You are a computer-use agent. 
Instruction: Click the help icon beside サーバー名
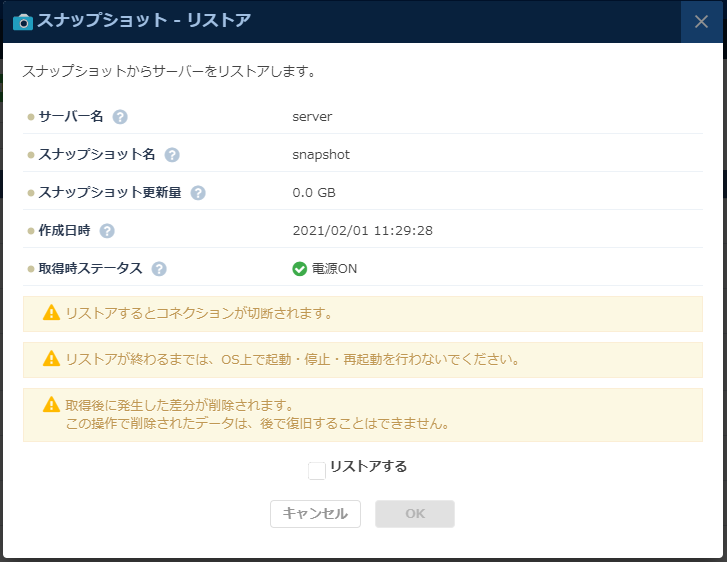pyautogui.click(x=120, y=117)
